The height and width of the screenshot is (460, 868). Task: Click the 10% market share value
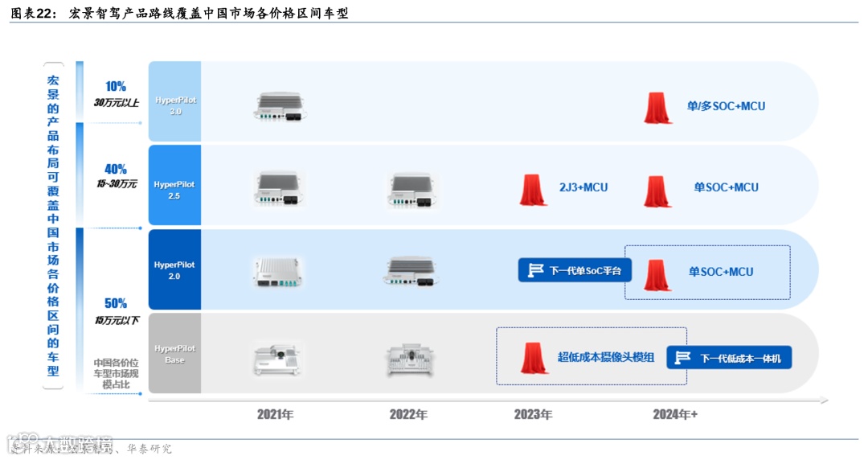pos(115,87)
